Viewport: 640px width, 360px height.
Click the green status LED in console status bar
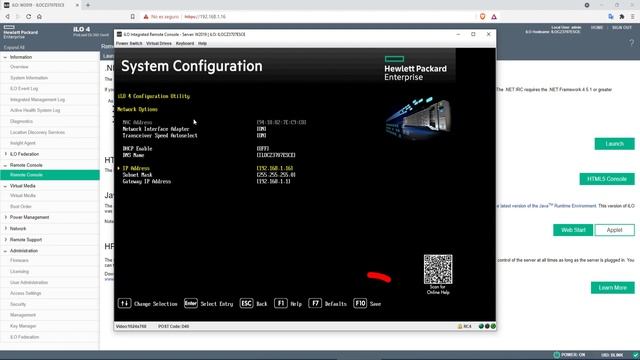[493, 326]
